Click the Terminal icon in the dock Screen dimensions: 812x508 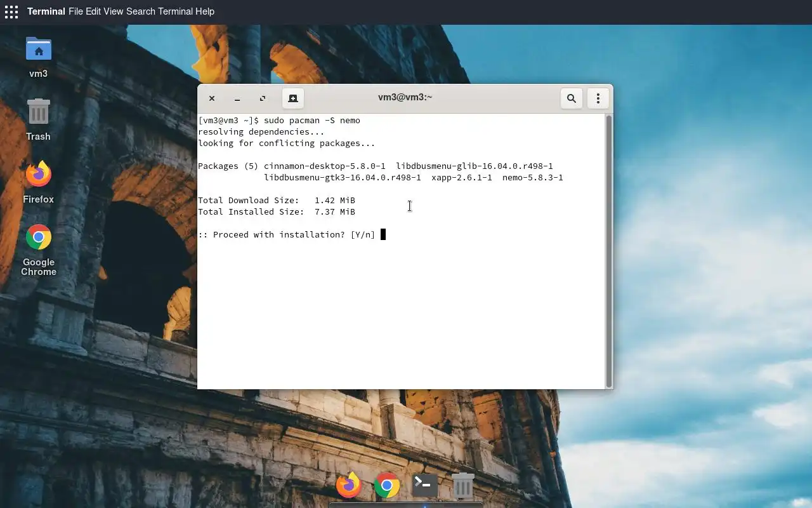tap(425, 486)
